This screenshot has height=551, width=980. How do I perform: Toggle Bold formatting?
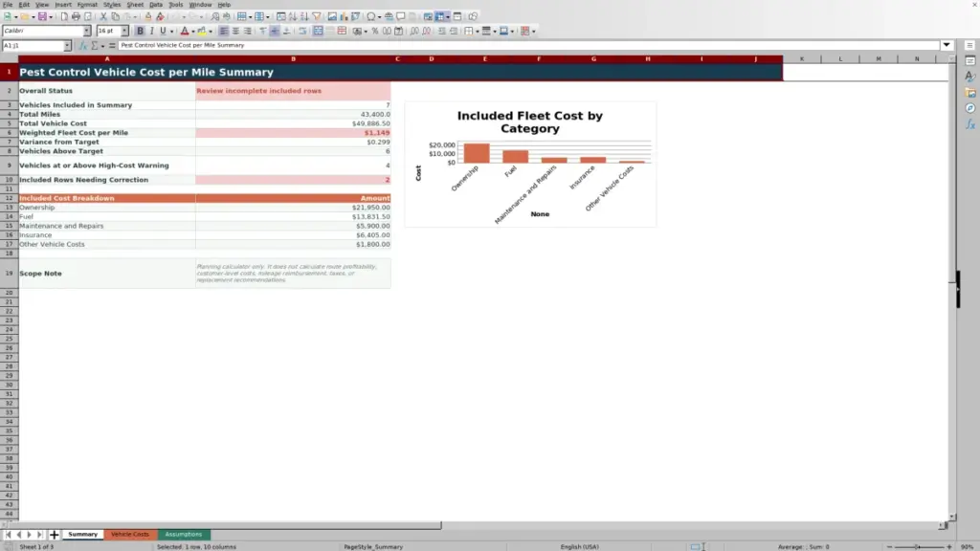pos(140,31)
